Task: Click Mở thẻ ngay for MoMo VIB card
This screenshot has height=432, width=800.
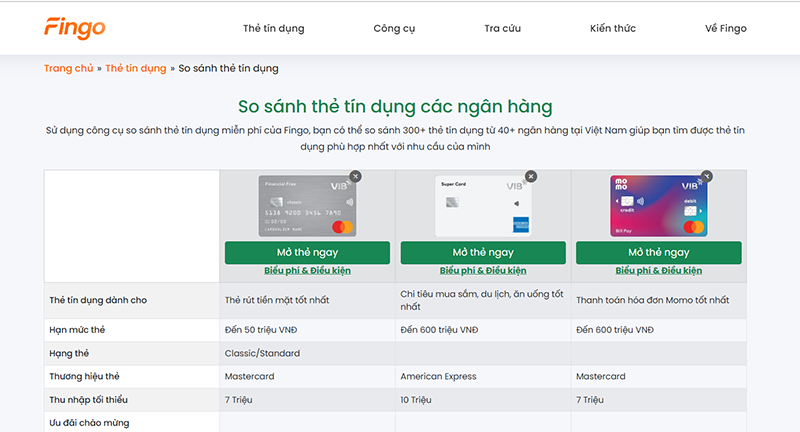Action: (659, 252)
